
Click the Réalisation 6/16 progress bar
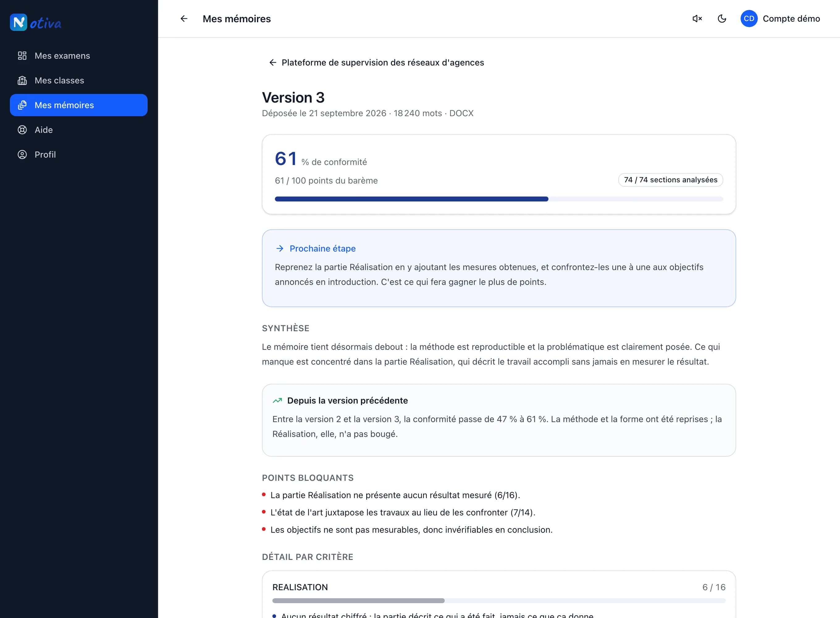click(x=499, y=600)
